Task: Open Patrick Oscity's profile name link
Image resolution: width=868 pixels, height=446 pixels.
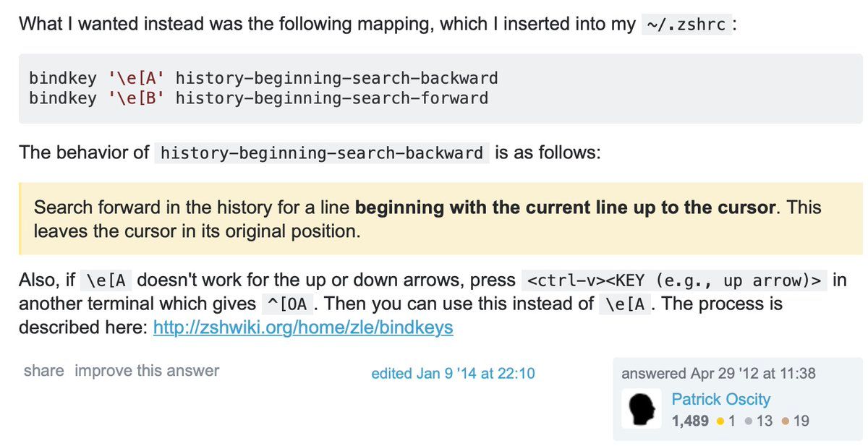Action: point(720,399)
